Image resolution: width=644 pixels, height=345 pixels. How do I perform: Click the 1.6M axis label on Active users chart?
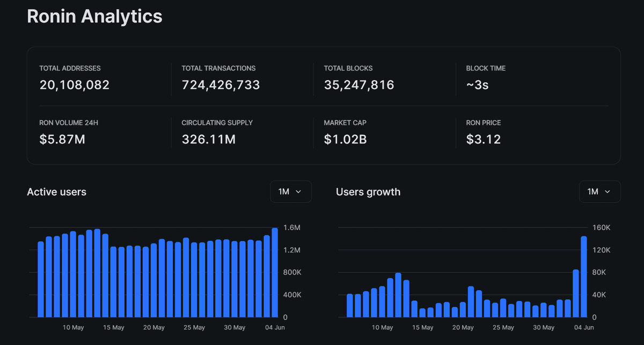tap(292, 227)
